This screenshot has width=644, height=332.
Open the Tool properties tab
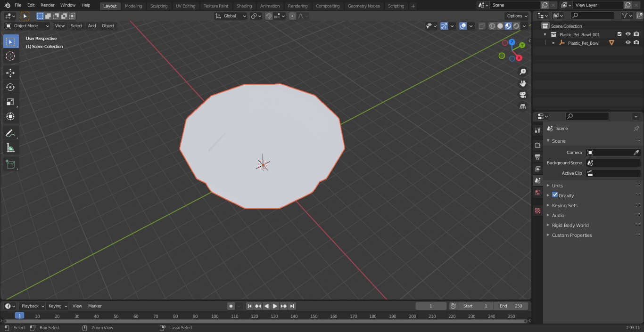point(537,130)
